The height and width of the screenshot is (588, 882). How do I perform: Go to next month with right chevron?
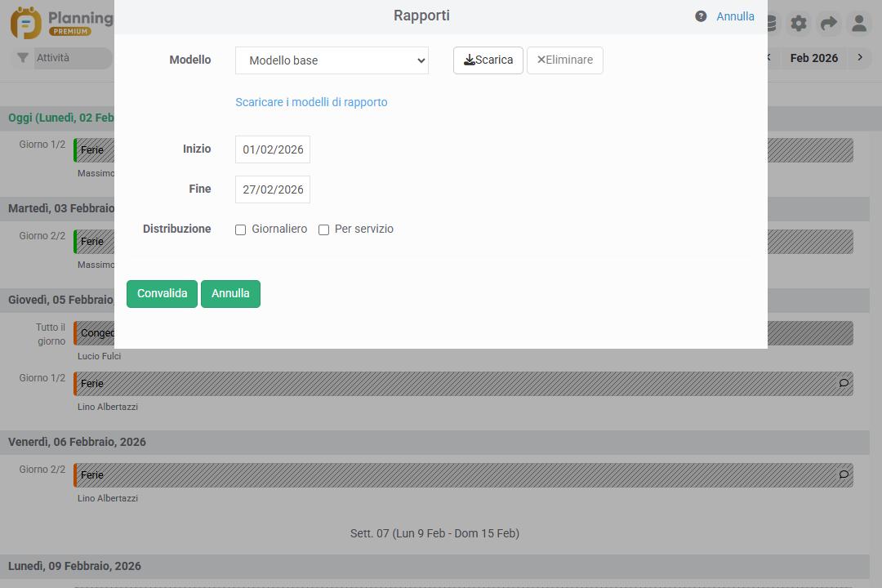(860, 58)
